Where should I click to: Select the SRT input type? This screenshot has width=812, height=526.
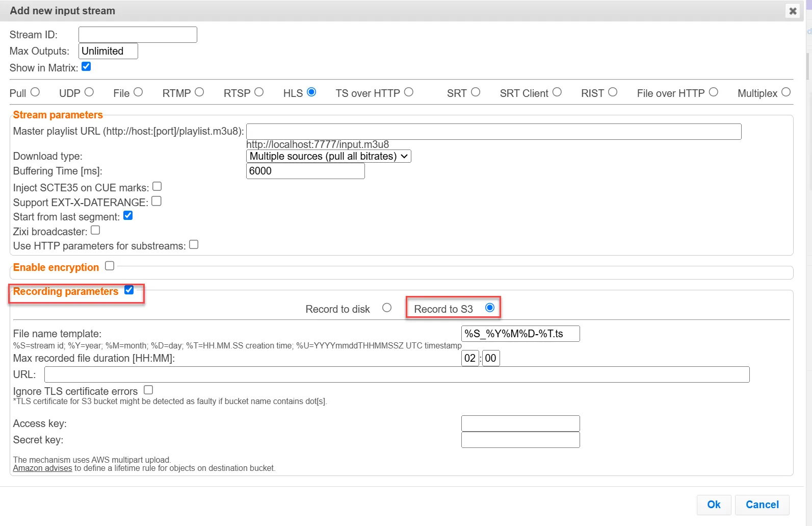click(x=476, y=92)
